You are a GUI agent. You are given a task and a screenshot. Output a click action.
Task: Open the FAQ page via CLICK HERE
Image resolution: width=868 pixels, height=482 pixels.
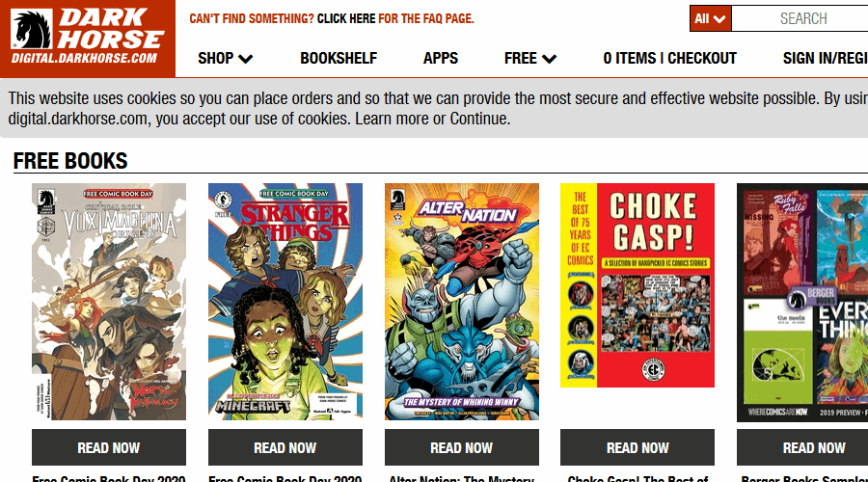pos(346,19)
